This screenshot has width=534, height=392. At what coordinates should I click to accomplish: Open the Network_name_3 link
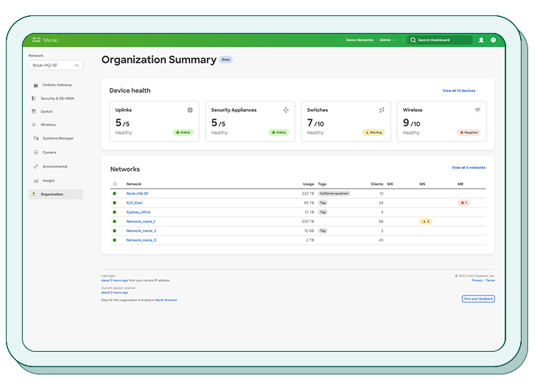(x=141, y=240)
